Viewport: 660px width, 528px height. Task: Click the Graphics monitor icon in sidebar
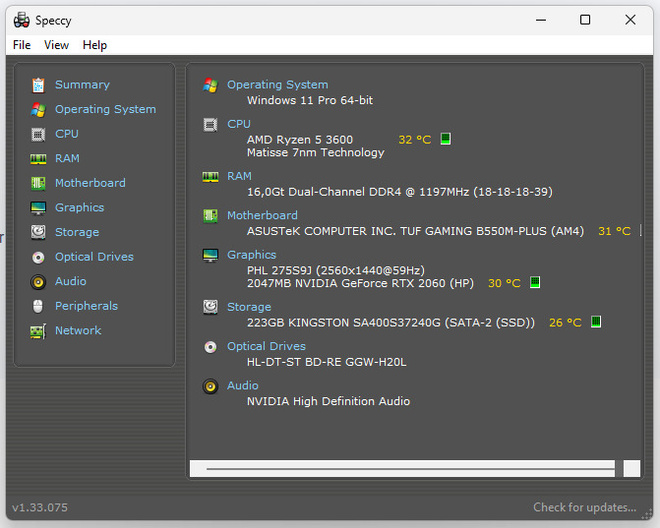(x=38, y=208)
